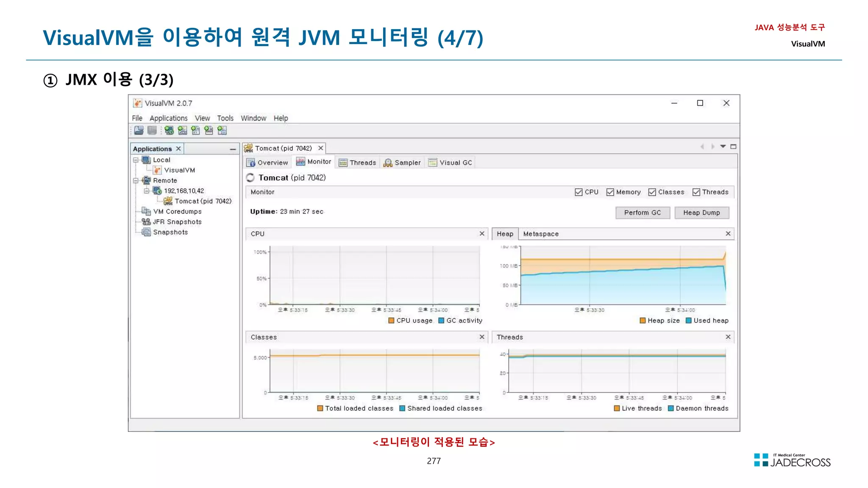Click the Tomcat JMX icon on document tab
This screenshot has width=868, height=488.
tap(248, 148)
